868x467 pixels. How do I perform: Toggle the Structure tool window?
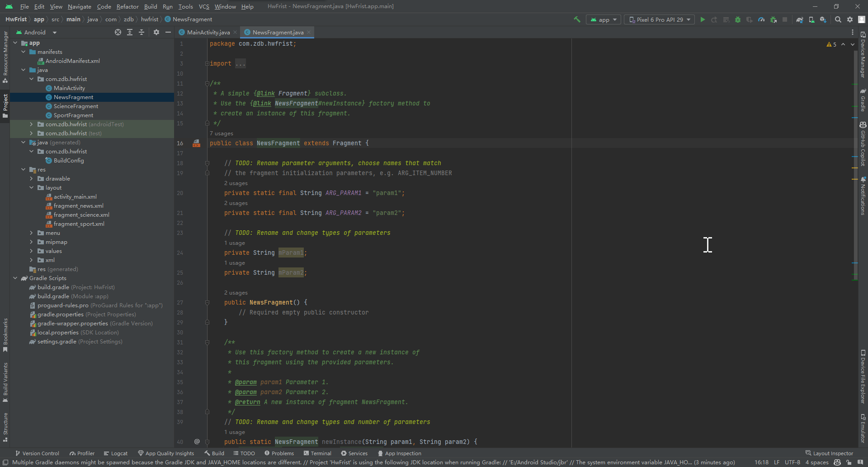point(5,427)
